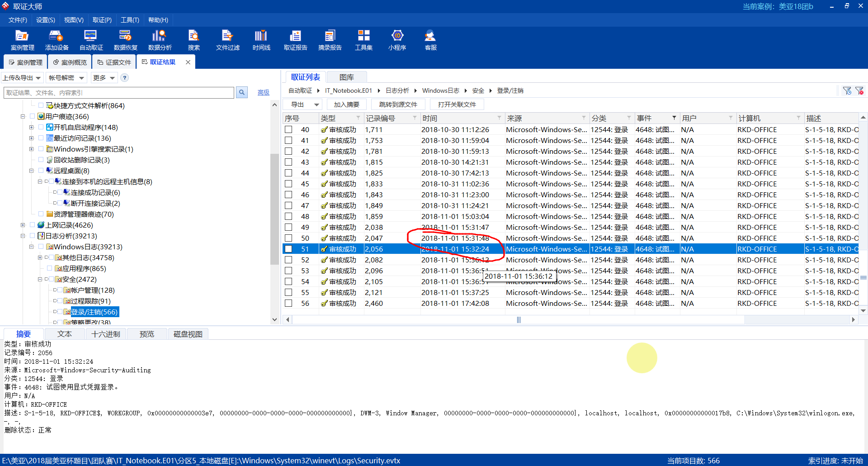Click the 加入摘要 button
The width and height of the screenshot is (868, 466).
pos(346,105)
